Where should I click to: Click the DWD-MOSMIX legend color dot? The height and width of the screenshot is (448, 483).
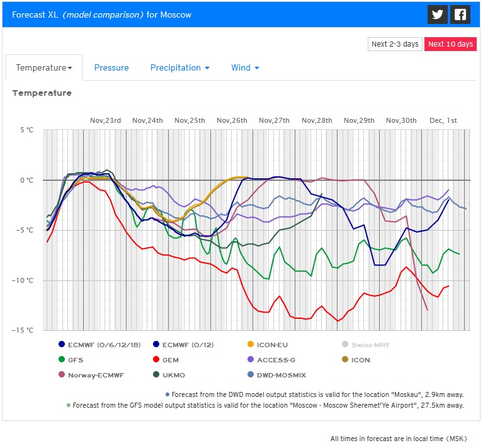point(251,374)
